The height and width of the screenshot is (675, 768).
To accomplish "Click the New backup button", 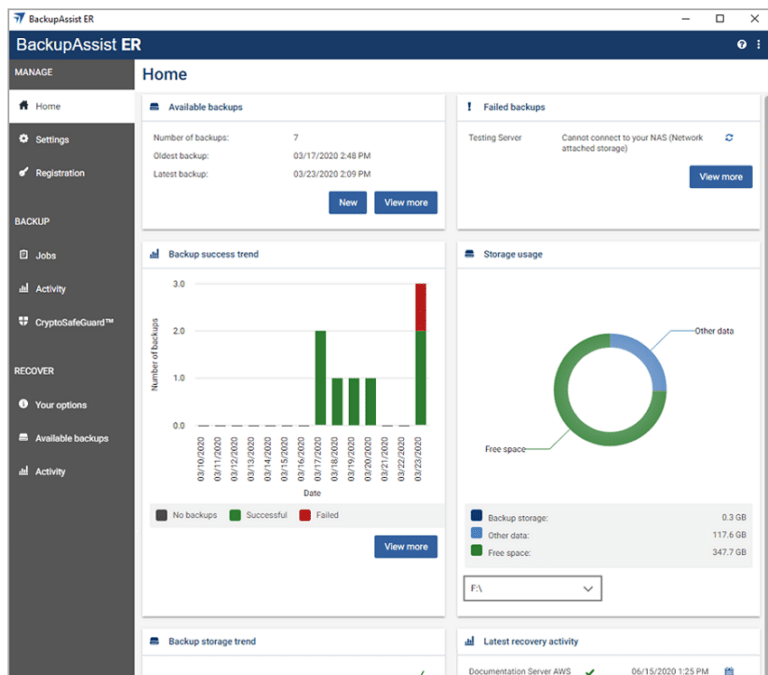I will coord(348,203).
